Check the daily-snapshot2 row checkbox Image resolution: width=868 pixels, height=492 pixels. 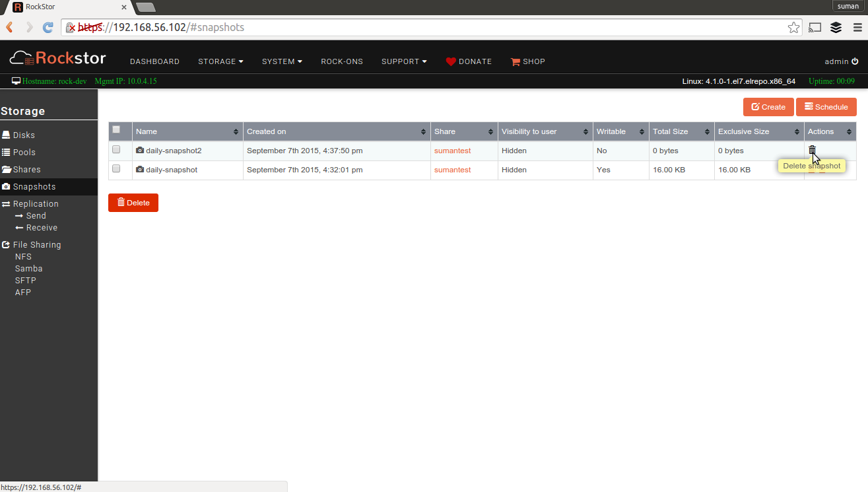[116, 149]
